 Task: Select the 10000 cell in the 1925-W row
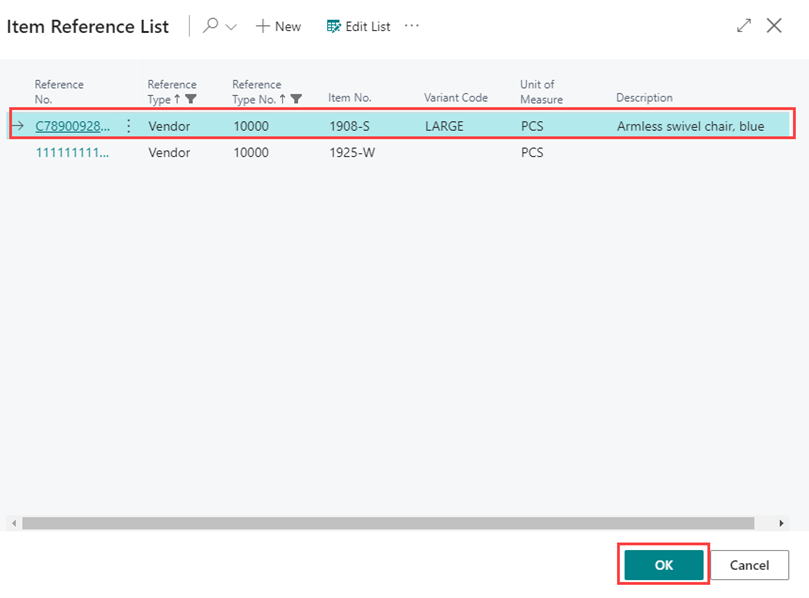(x=251, y=153)
